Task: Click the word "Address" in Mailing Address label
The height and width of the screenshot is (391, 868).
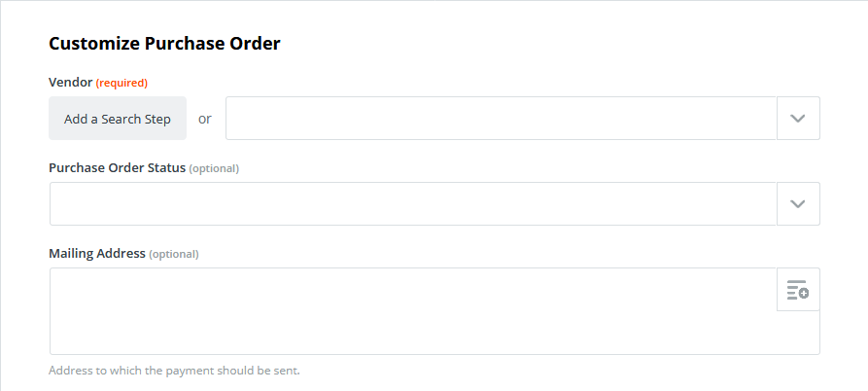Action: [x=121, y=254]
